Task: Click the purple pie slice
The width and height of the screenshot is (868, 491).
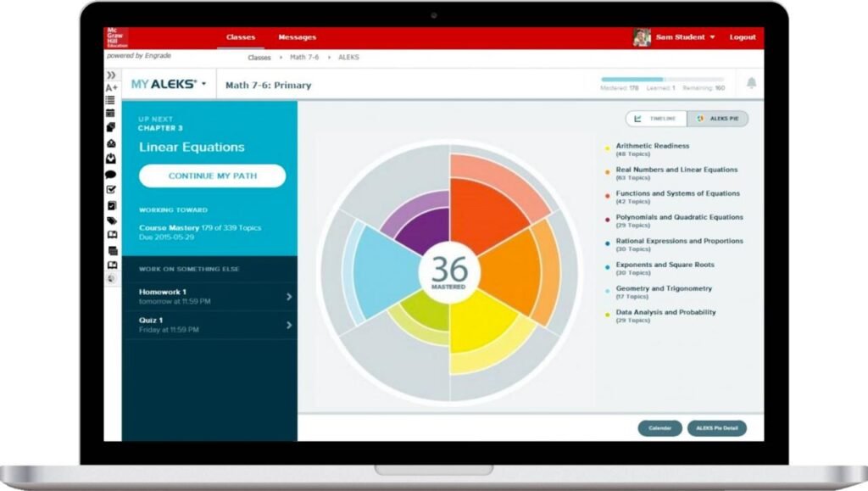Action: point(425,227)
